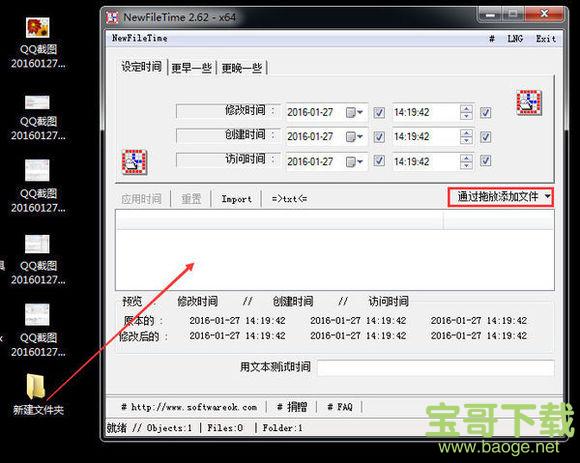Click the 应用时间 button
The height and width of the screenshot is (463, 580).
point(141,199)
